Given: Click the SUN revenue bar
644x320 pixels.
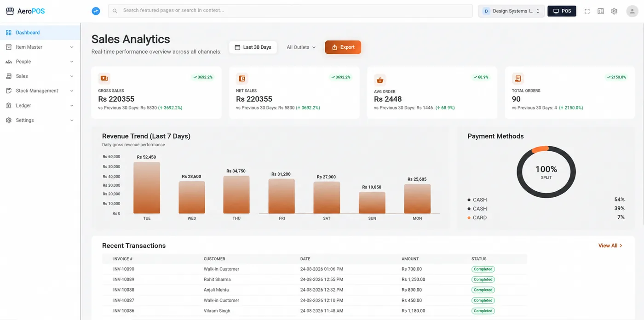Looking at the screenshot, I should [372, 203].
